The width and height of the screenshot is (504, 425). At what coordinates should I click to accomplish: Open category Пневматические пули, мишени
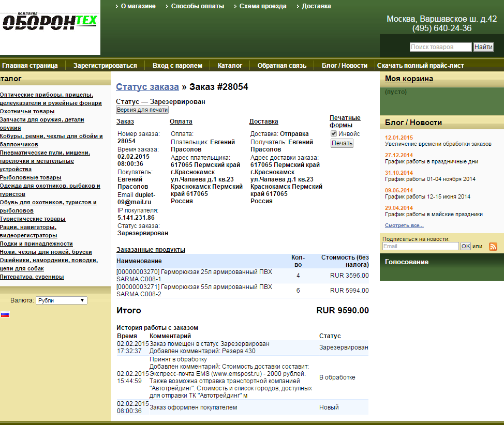tap(45, 161)
